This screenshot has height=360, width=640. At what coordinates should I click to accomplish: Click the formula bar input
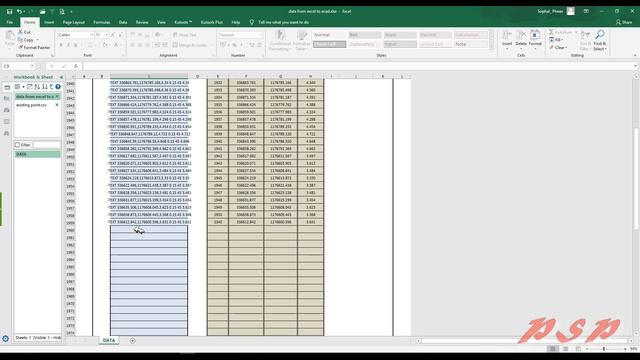(358, 66)
